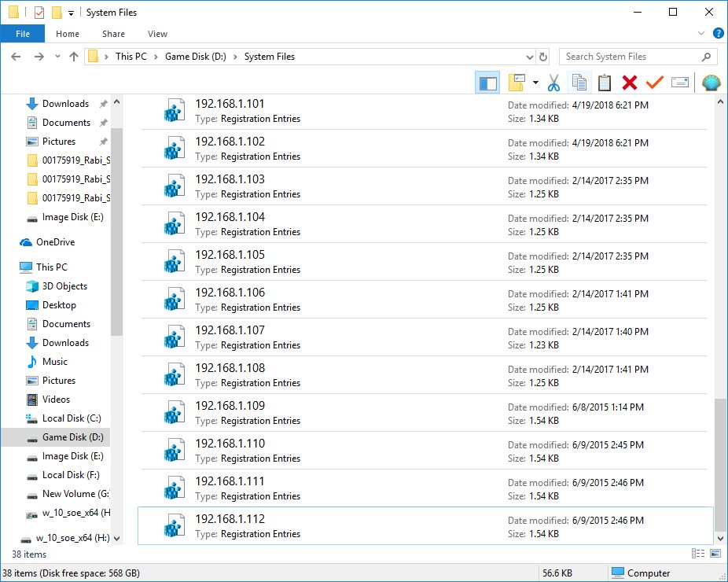Click inside the Search System Files box
Screen dimensions: 728x582
pos(629,57)
